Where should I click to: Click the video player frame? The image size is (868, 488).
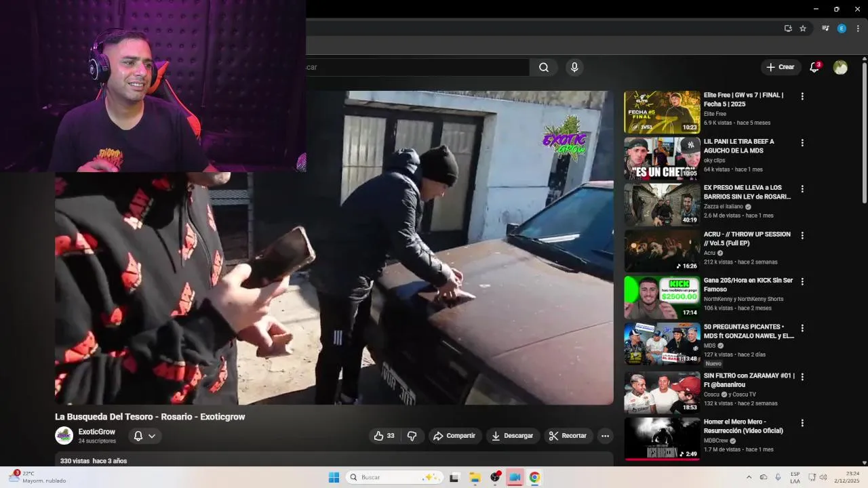click(x=334, y=247)
